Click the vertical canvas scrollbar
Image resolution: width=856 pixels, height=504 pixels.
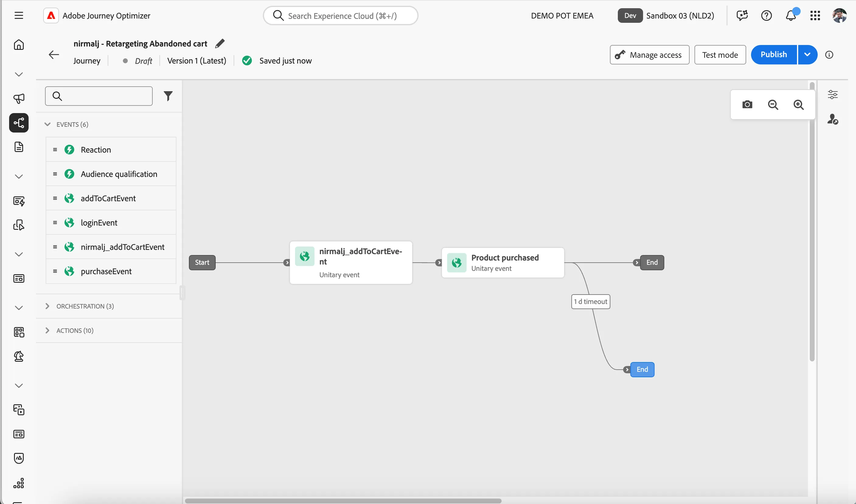click(812, 221)
